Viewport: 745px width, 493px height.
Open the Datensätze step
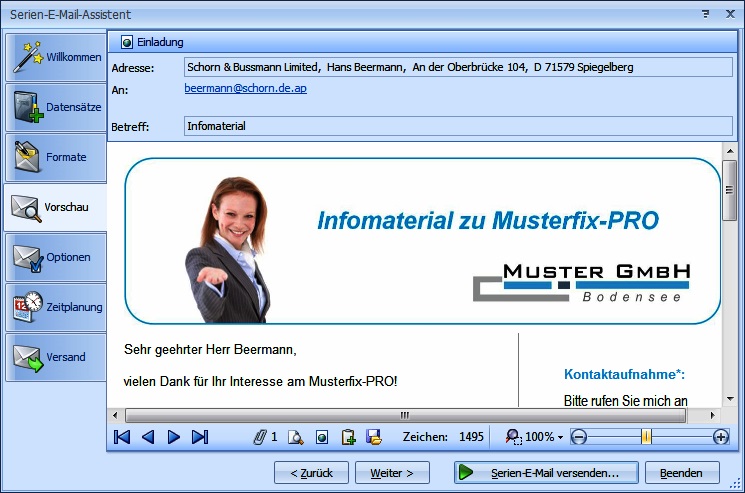click(x=56, y=107)
